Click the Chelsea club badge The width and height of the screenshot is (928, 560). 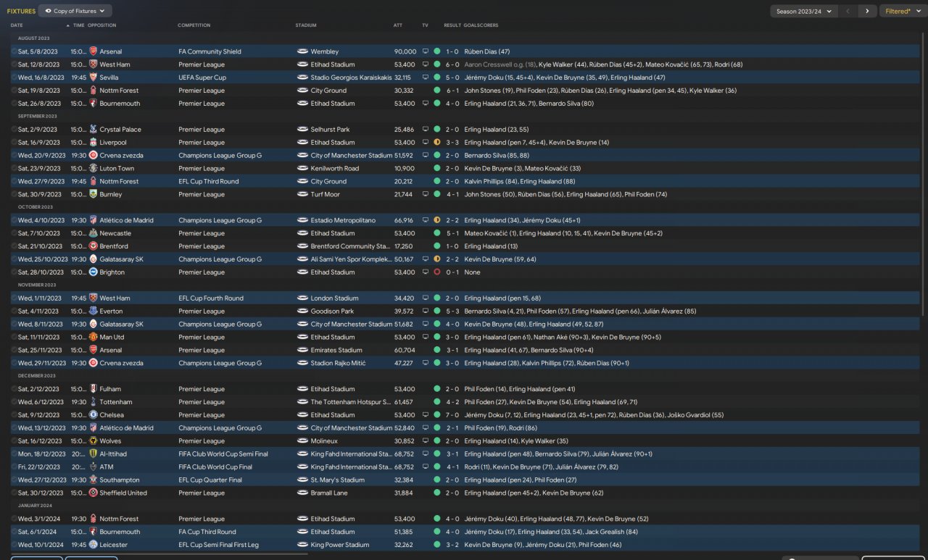coord(93,415)
